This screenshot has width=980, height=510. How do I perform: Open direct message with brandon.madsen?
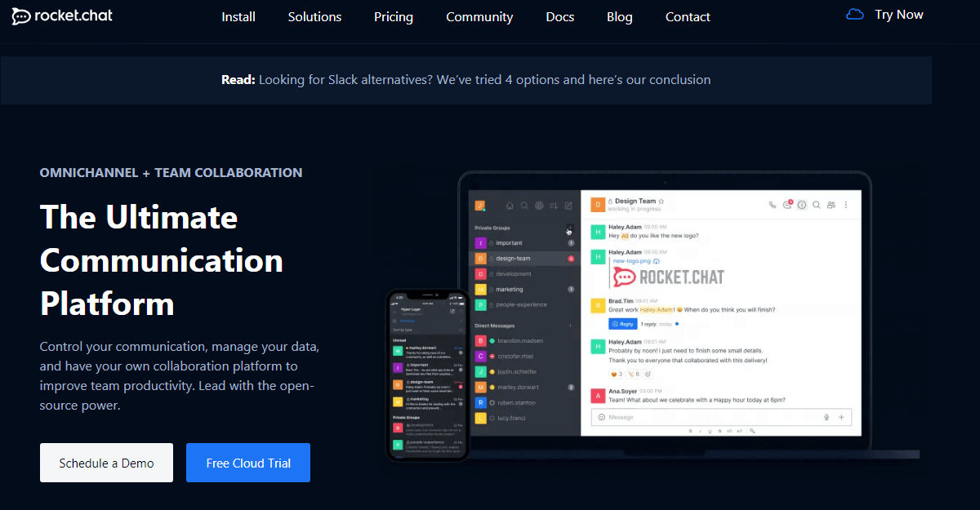pos(525,340)
